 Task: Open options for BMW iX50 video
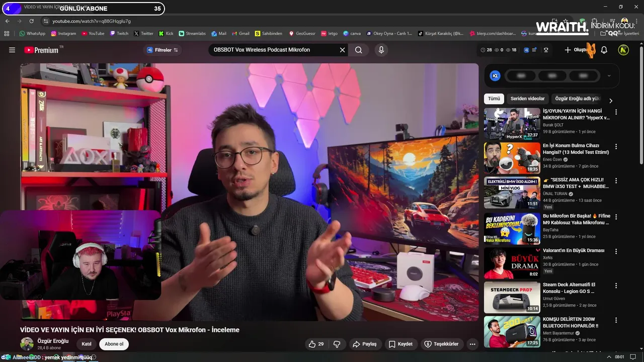click(616, 180)
